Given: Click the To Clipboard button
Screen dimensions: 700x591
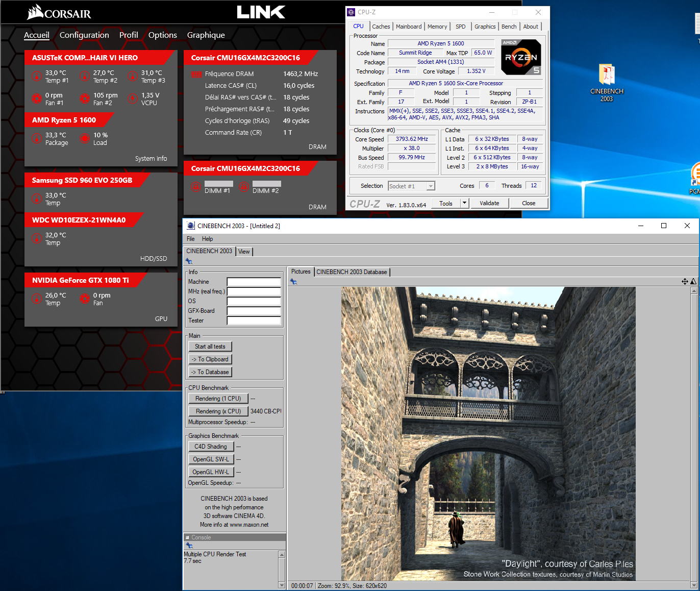Looking at the screenshot, I should (210, 359).
